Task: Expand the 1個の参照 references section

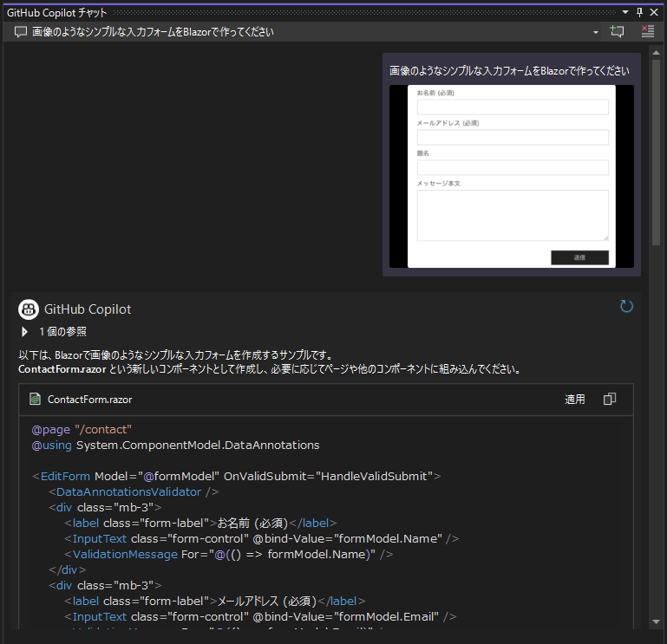Action: pos(24,332)
